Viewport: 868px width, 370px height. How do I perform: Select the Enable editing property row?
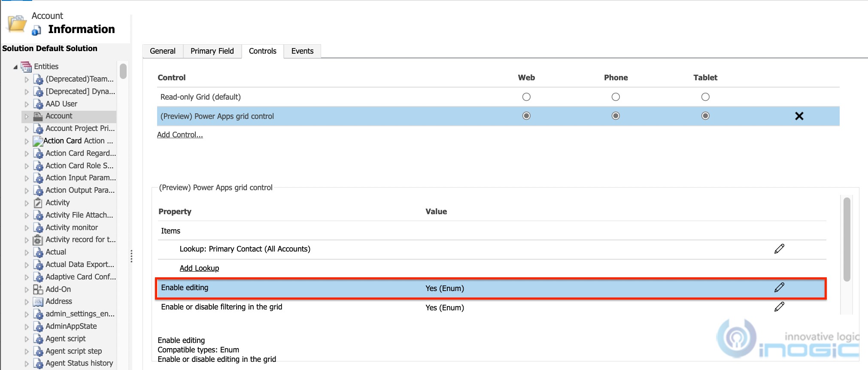[491, 288]
